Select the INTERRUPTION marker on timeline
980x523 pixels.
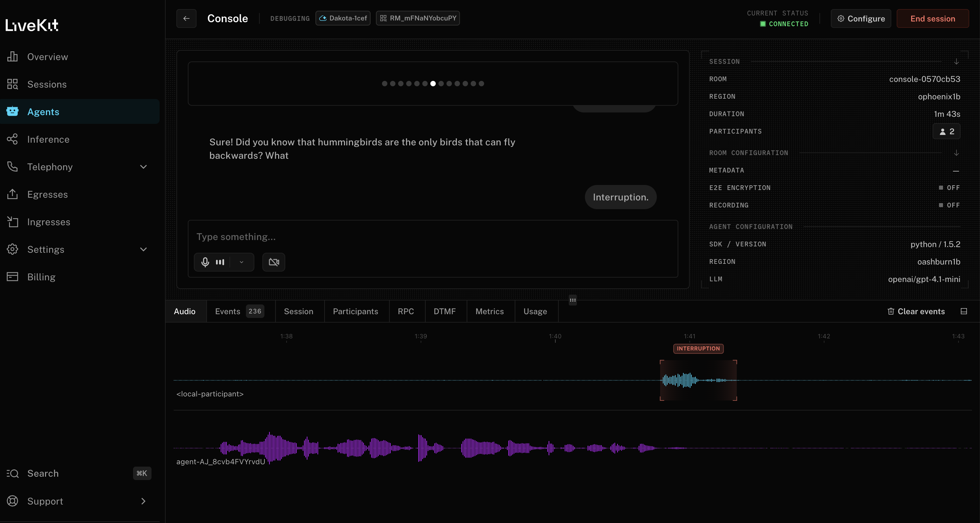coord(698,348)
